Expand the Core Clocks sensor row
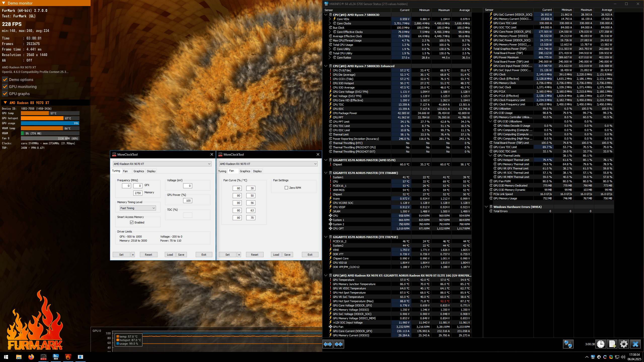 (330, 23)
